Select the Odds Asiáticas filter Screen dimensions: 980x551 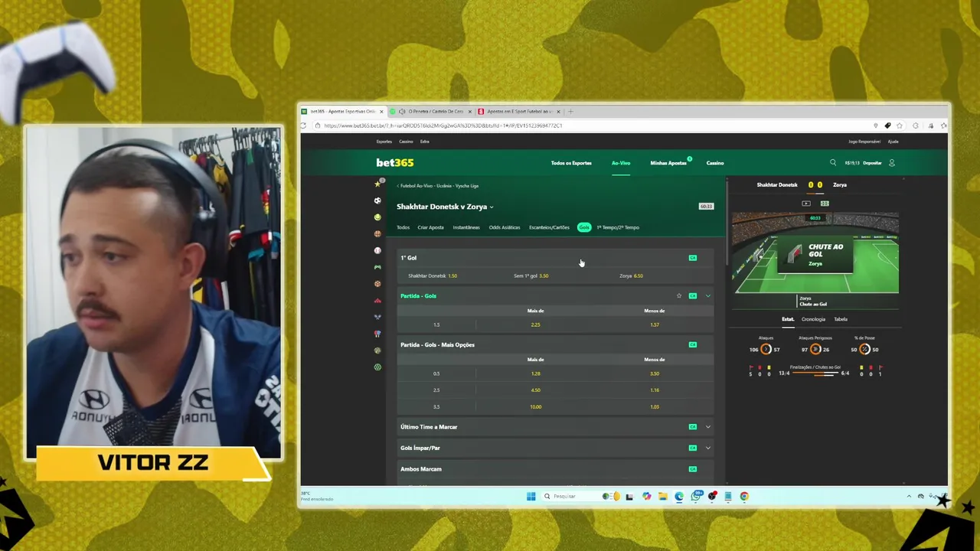pos(505,227)
